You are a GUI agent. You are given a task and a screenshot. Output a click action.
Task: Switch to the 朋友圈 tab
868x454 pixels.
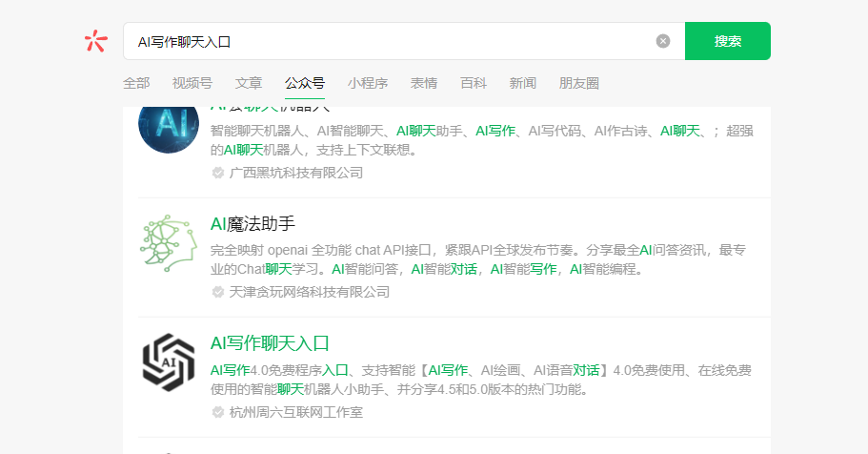point(578,83)
